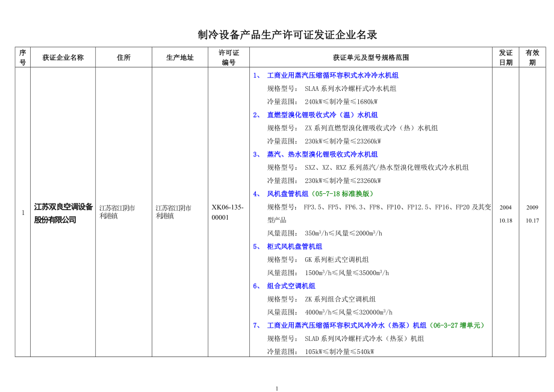The height and width of the screenshot is (392, 554).
Task: Click item 5 柜式风机盘管机组 heading
Action: (x=294, y=246)
